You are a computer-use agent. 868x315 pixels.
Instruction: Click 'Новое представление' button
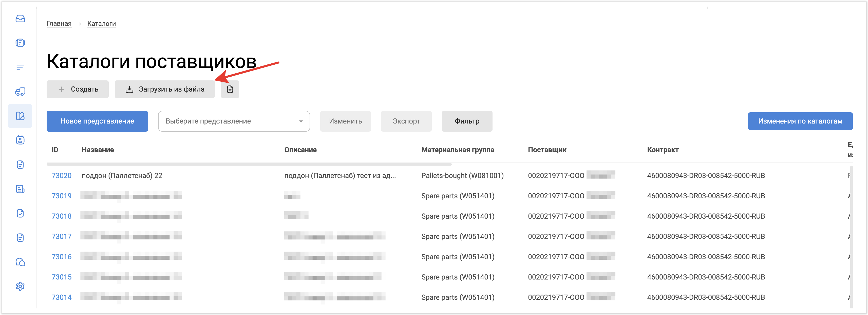pos(97,121)
